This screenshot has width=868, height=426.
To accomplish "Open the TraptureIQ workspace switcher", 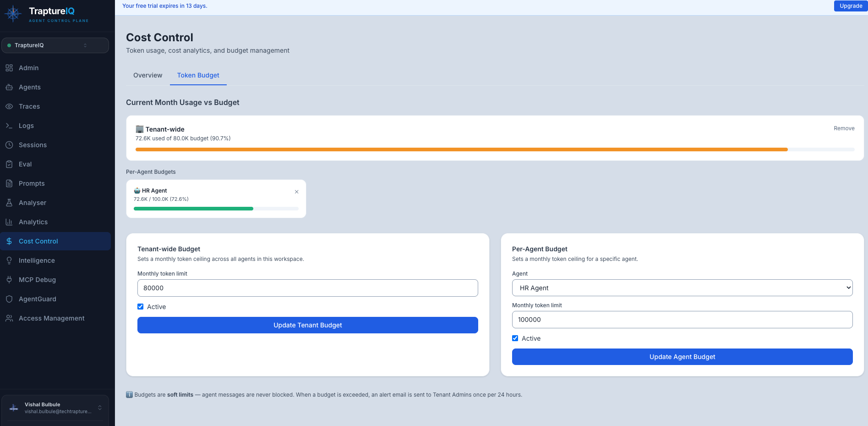I will tap(55, 45).
